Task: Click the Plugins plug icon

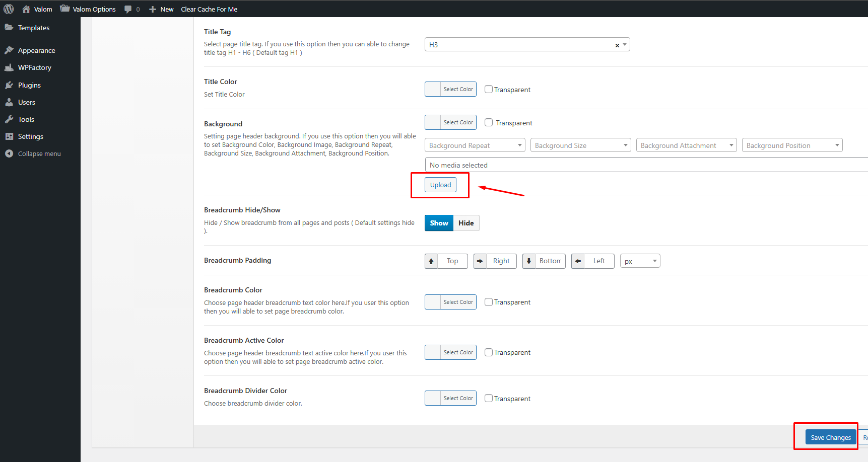Action: coord(9,85)
